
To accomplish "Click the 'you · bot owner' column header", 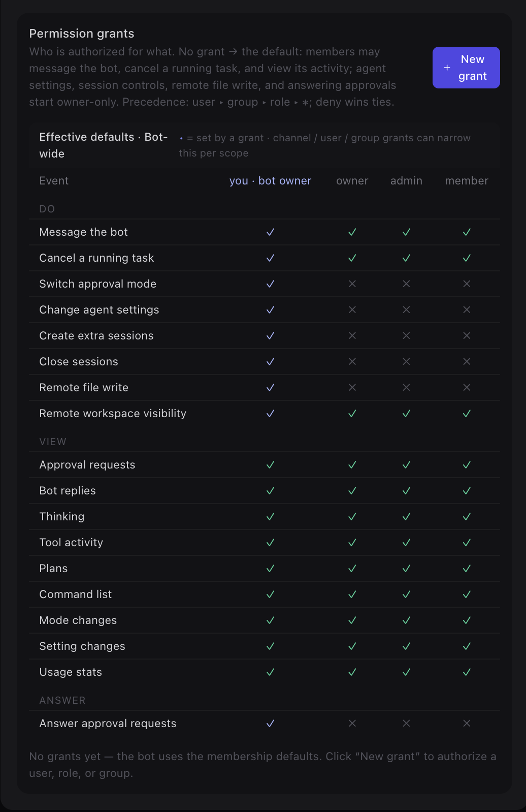I will pos(270,181).
